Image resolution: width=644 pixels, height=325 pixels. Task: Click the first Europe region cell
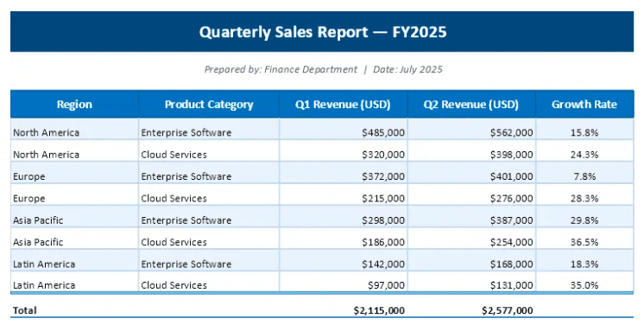pos(74,176)
